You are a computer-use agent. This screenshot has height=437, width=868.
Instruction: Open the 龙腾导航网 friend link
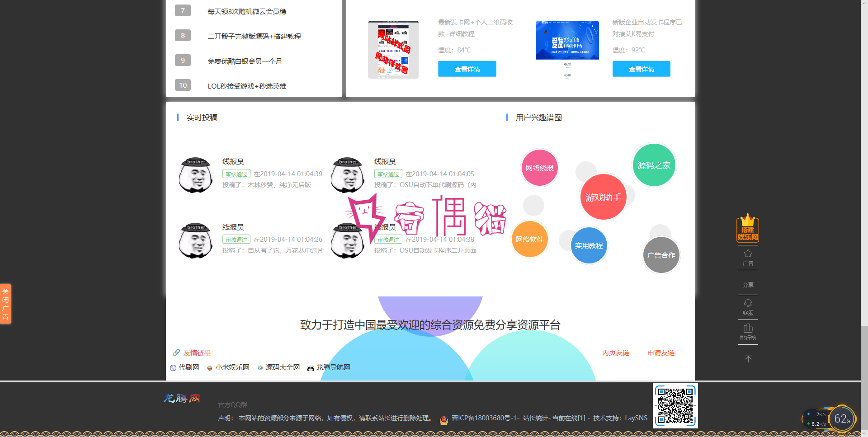tap(333, 367)
